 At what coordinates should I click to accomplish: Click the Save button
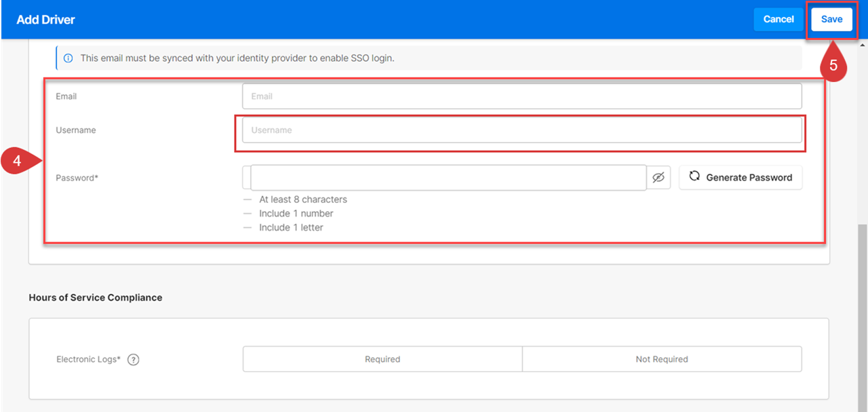click(831, 20)
